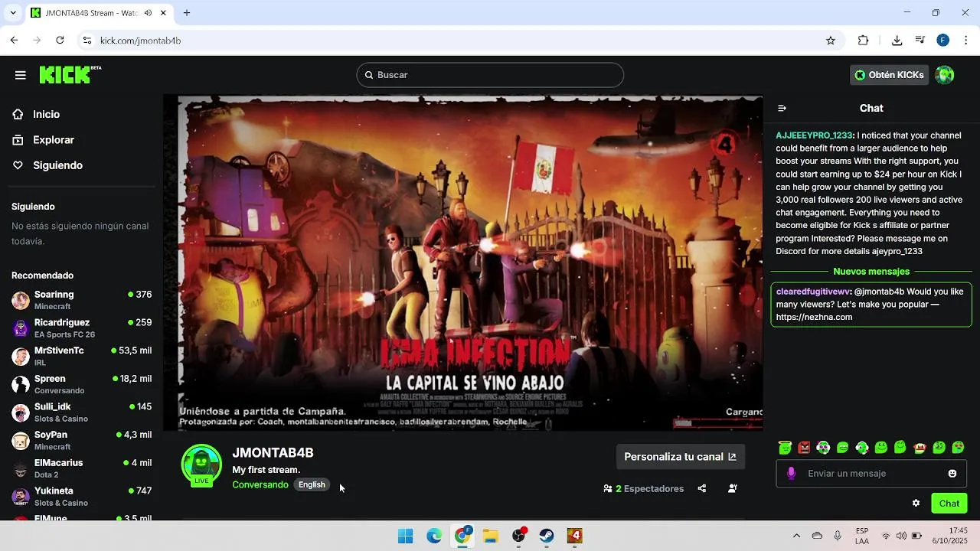Select the red monkey-like emote
The height and width of the screenshot is (551, 980).
(x=920, y=448)
